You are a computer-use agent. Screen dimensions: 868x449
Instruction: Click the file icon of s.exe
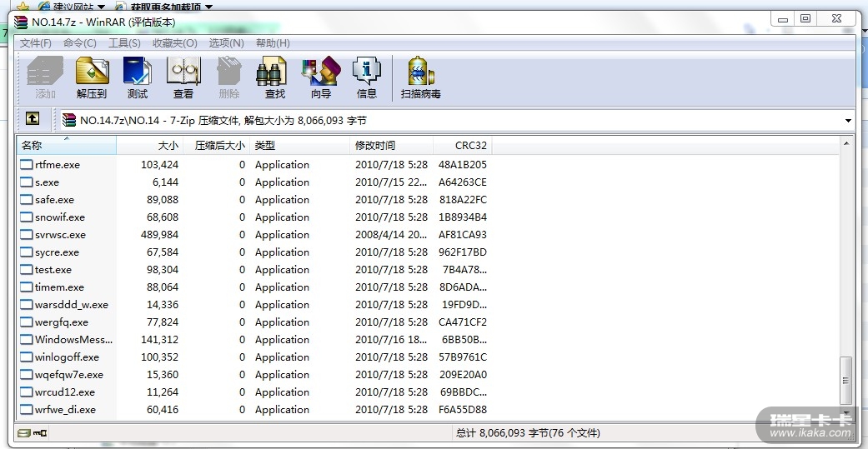27,182
